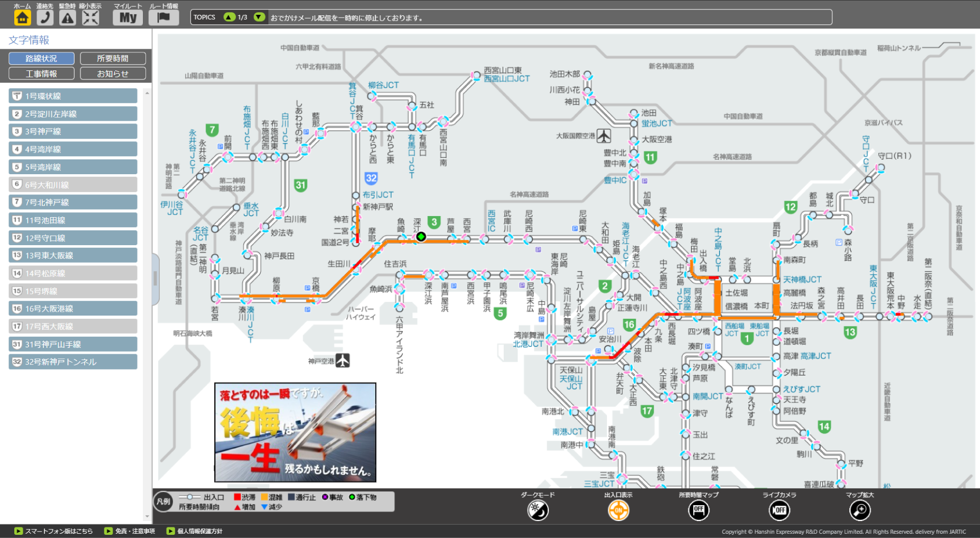Viewport: 980px width, 538px height.
Task: Toggle live camera OFF switch
Action: pos(779,510)
